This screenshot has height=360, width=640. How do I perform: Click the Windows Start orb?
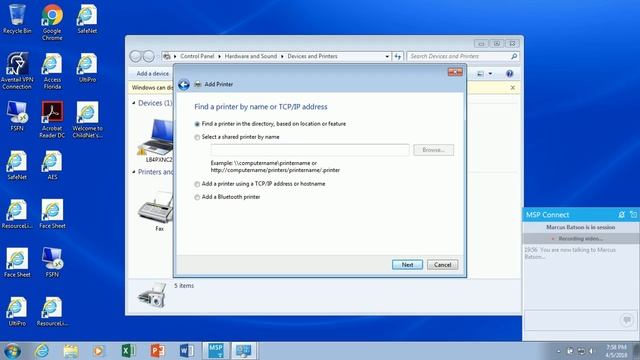point(12,351)
